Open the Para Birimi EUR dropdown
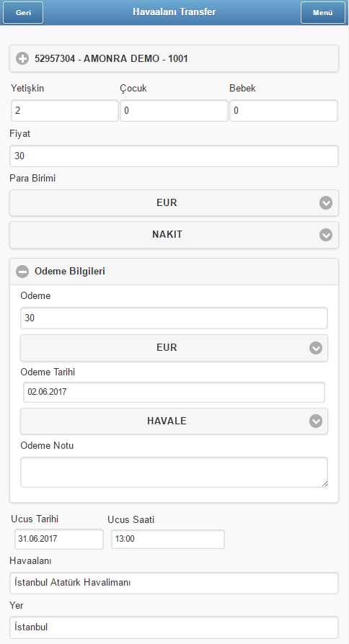Screen dimensions: 349x644 pyautogui.click(x=174, y=203)
